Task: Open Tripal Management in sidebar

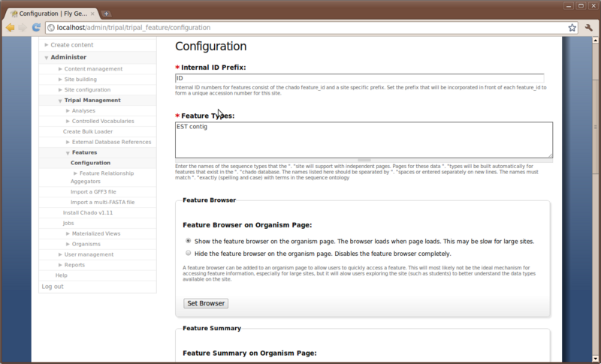Action: tap(92, 100)
